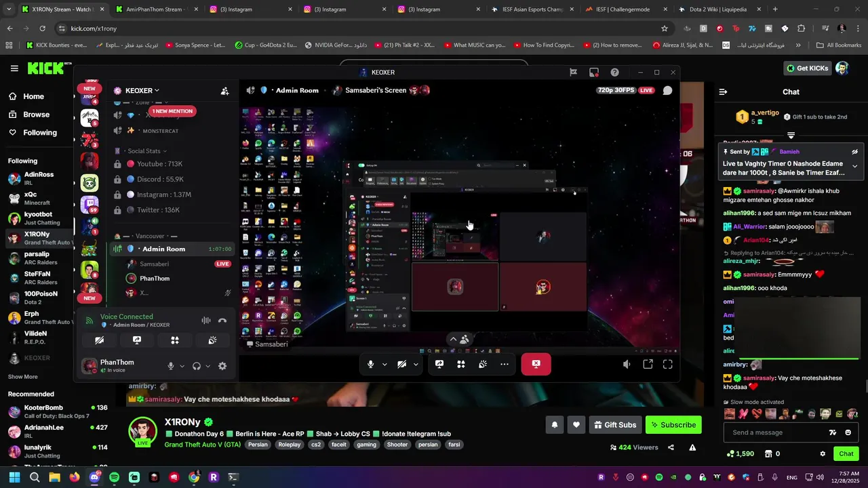Open the emoji picker in Kick chat
Screen dimensions: 868x488
[848, 432]
